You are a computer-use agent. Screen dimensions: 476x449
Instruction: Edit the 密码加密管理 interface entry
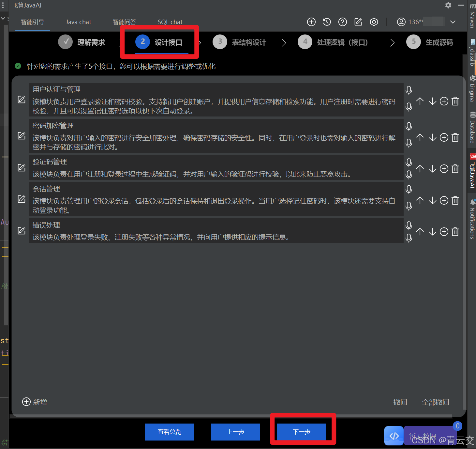pos(22,136)
